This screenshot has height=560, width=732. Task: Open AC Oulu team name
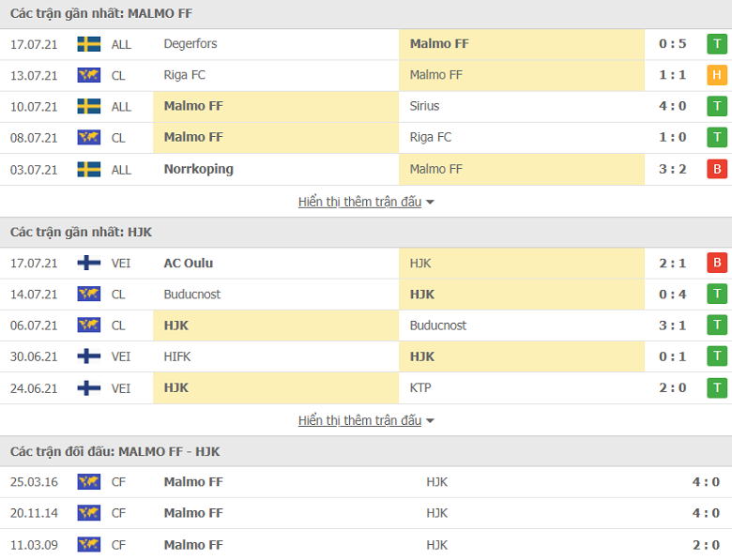(x=188, y=264)
